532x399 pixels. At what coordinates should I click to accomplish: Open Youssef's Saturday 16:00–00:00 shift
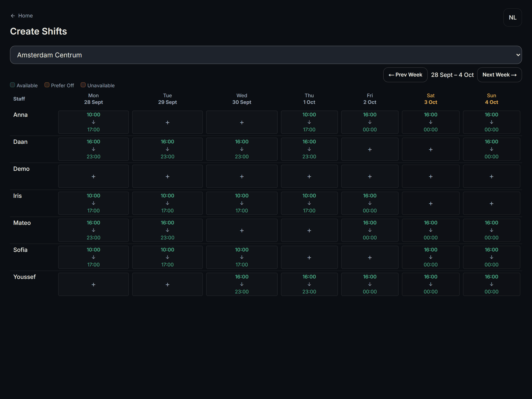(431, 284)
